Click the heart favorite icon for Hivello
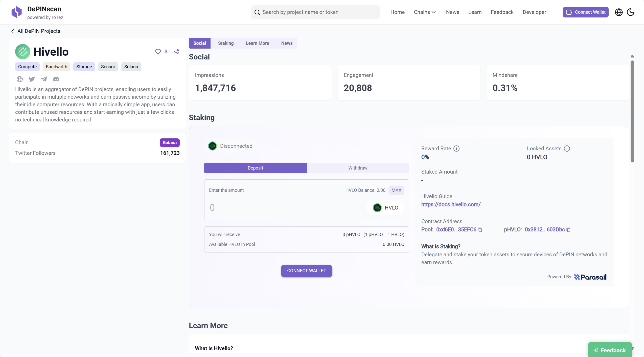644x357 pixels. [158, 52]
